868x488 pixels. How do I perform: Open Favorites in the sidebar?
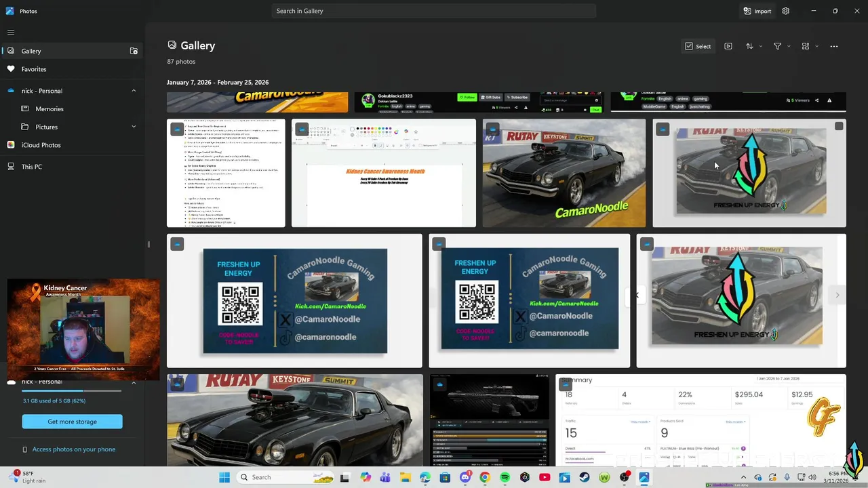point(72,69)
